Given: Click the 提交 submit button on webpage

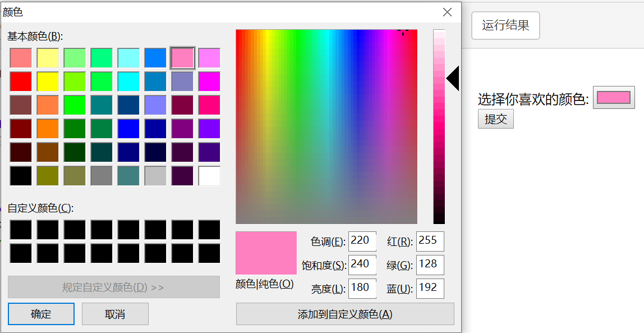Looking at the screenshot, I should pos(495,118).
